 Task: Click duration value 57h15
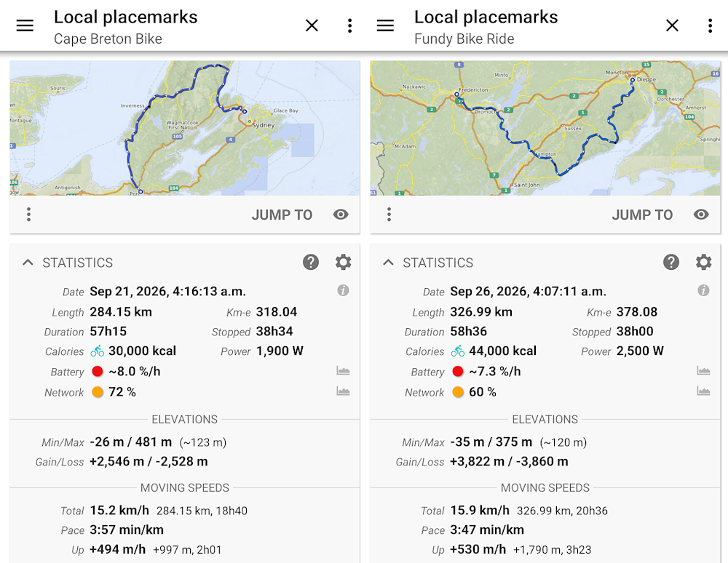[108, 331]
